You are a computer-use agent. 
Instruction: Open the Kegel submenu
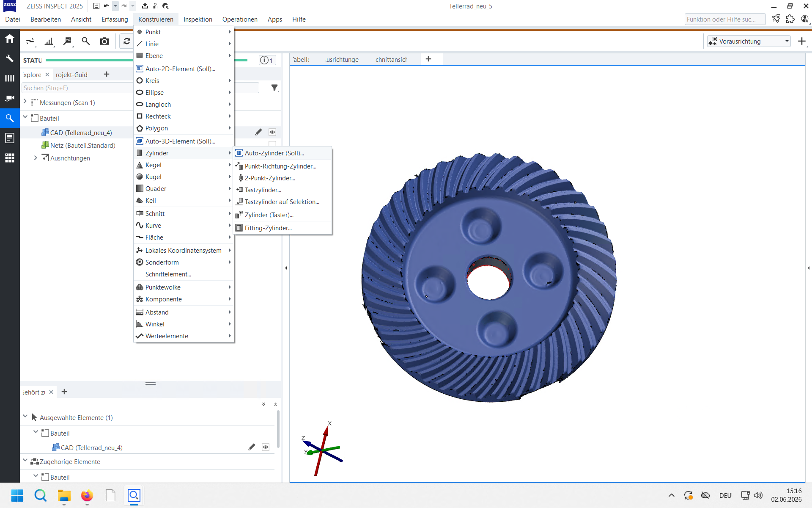[x=184, y=165]
